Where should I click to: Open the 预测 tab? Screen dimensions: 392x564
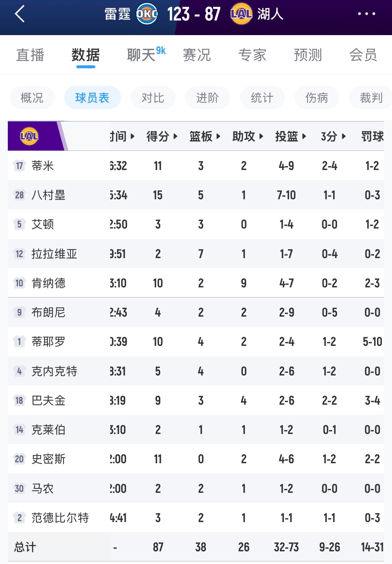pyautogui.click(x=307, y=55)
